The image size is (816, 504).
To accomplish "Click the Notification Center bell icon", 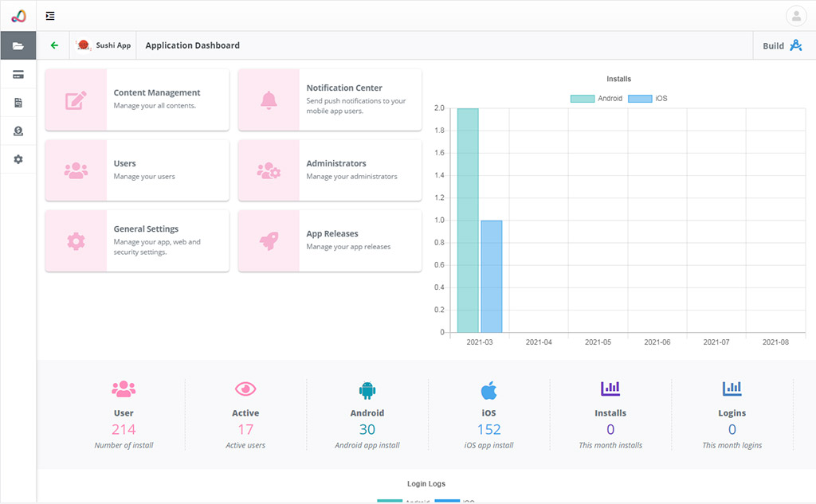I will point(269,100).
